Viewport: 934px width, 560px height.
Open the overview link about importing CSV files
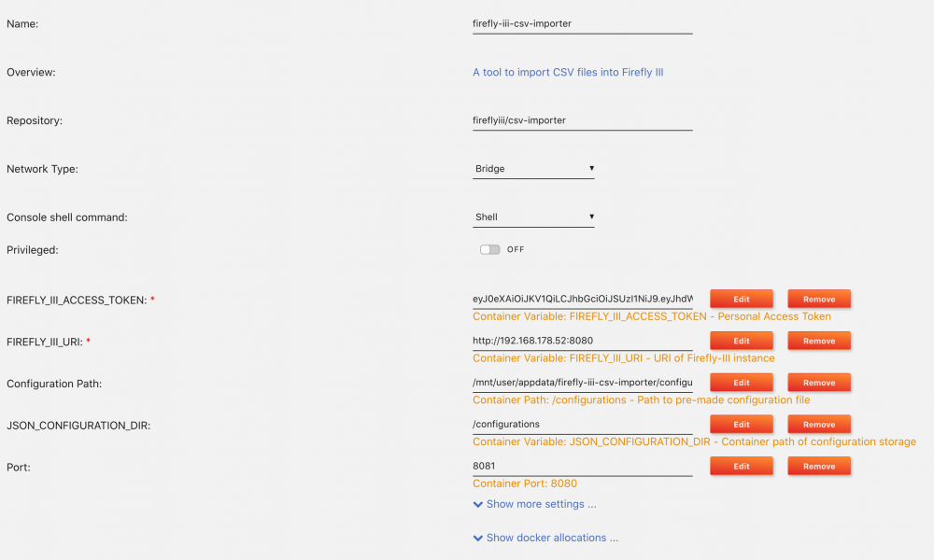tap(568, 72)
